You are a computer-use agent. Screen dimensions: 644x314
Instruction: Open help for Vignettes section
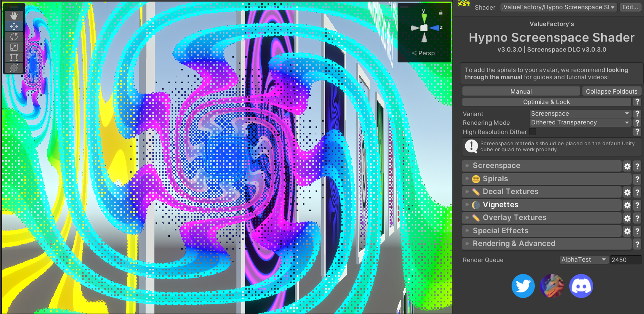(637, 205)
